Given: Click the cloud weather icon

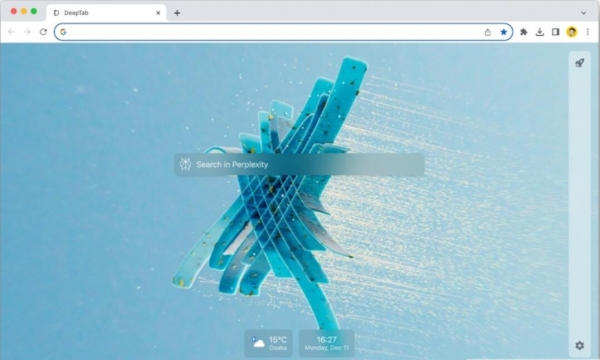Looking at the screenshot, I should tap(258, 342).
